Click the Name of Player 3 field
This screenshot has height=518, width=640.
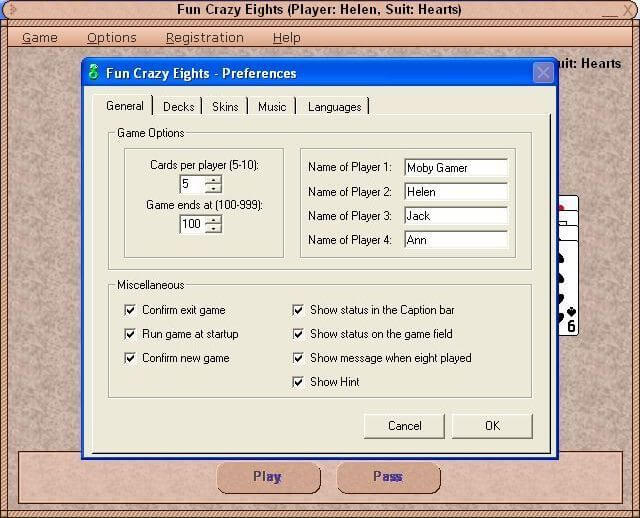456,216
